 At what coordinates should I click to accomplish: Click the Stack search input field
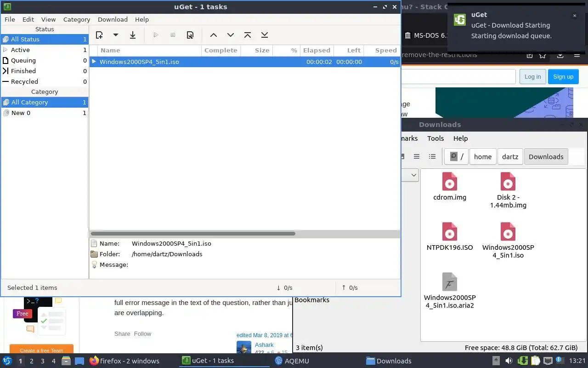tap(458, 77)
